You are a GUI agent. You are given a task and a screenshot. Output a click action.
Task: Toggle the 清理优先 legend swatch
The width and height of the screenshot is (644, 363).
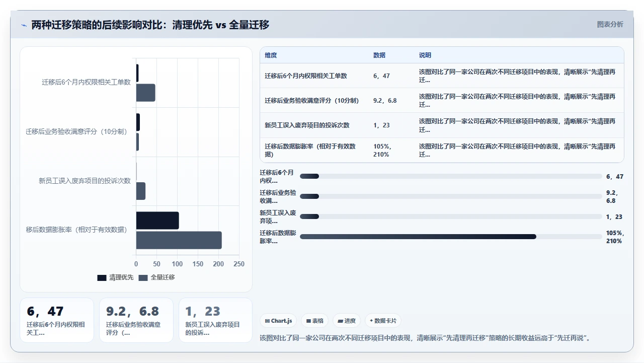(x=102, y=277)
